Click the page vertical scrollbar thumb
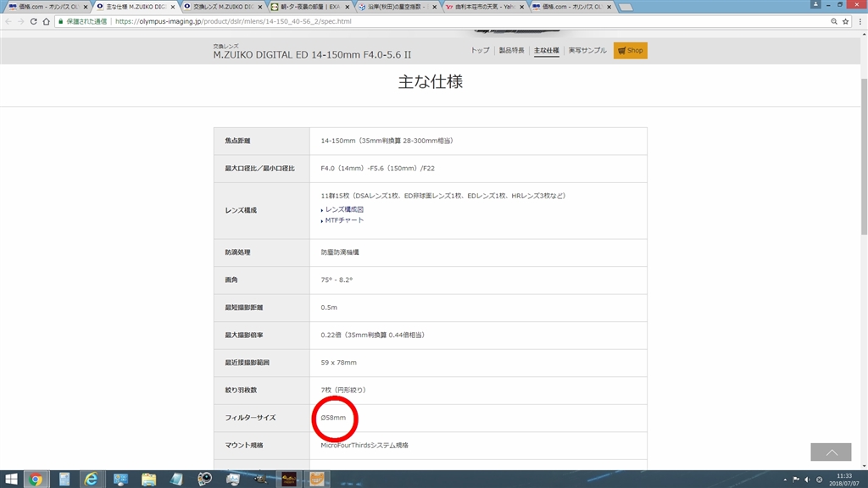The width and height of the screenshot is (868, 488). pos(864,157)
